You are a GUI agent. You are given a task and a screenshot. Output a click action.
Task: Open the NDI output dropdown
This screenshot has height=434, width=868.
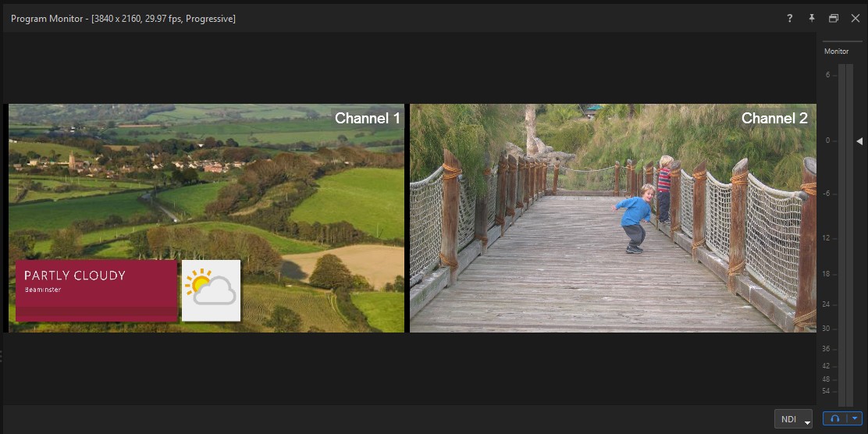[x=793, y=419]
